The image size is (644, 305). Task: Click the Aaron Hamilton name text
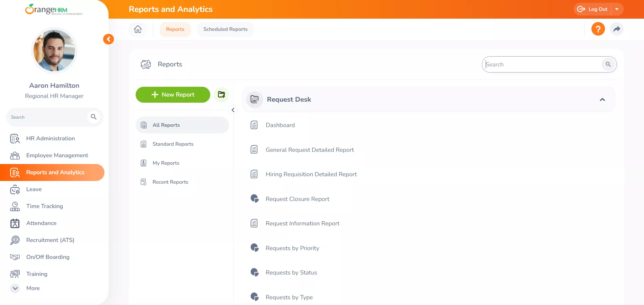(x=54, y=85)
